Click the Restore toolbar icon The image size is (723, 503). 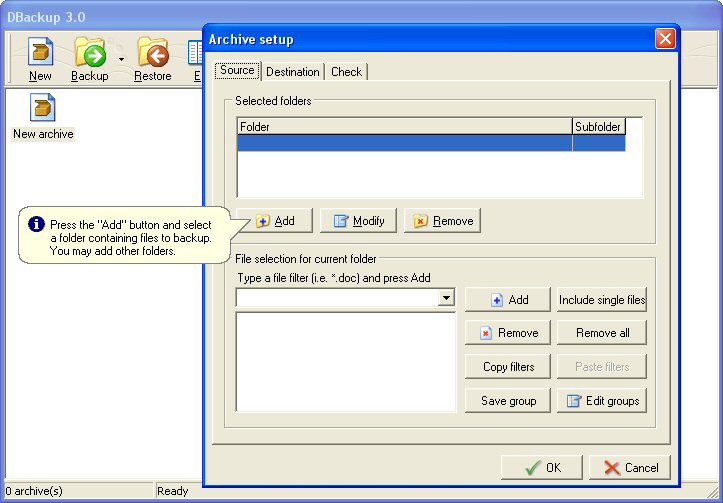[153, 59]
